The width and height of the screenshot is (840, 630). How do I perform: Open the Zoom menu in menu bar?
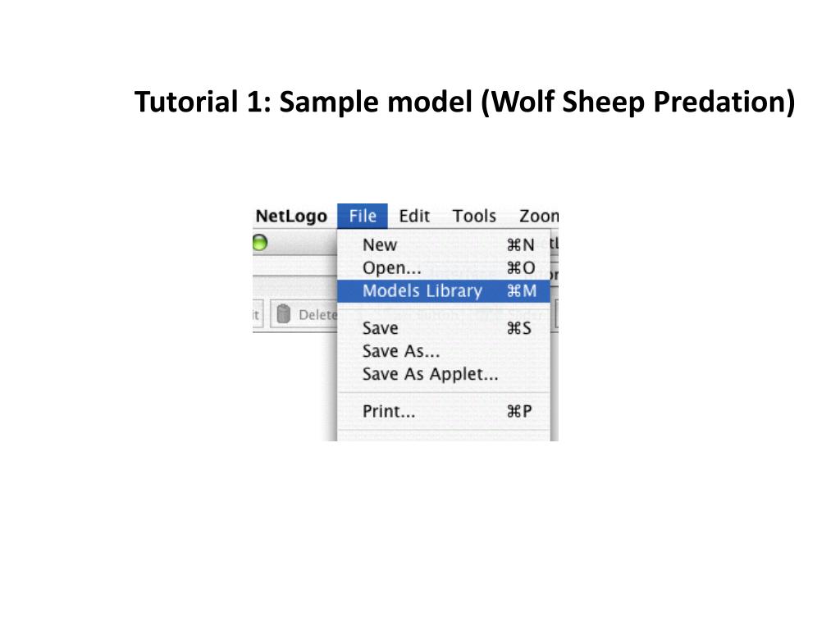click(x=539, y=216)
